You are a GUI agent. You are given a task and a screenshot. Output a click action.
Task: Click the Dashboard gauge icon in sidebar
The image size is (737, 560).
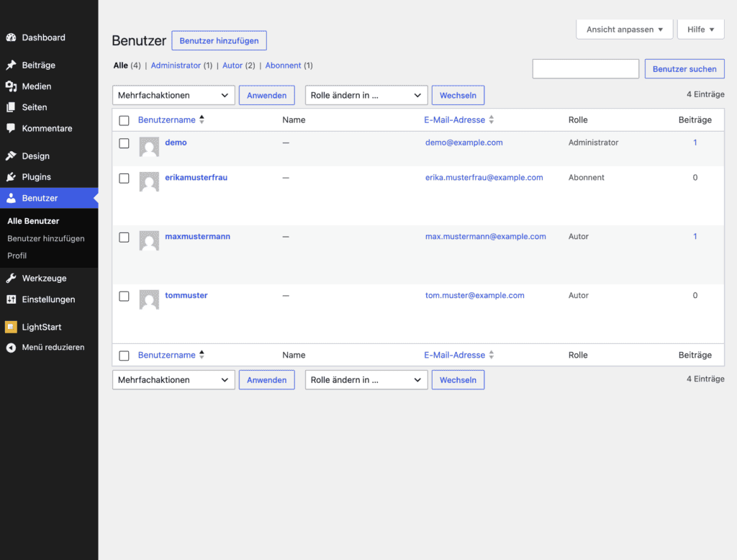point(12,37)
